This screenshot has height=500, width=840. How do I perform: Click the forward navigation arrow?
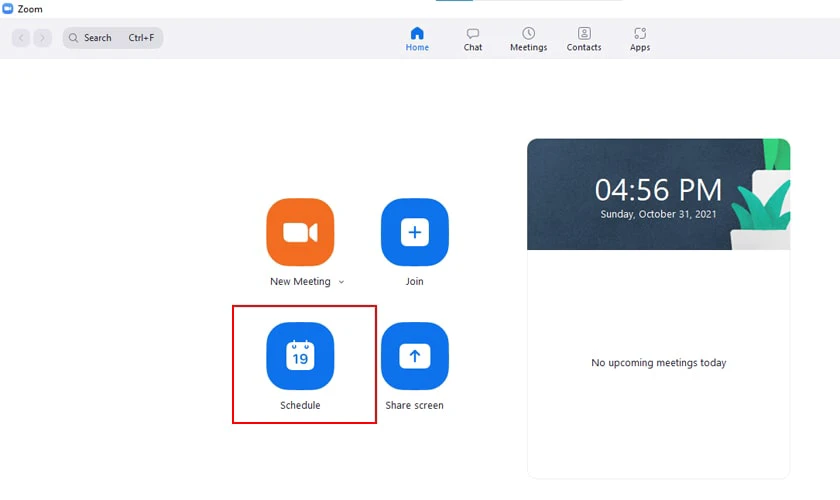pyautogui.click(x=42, y=38)
